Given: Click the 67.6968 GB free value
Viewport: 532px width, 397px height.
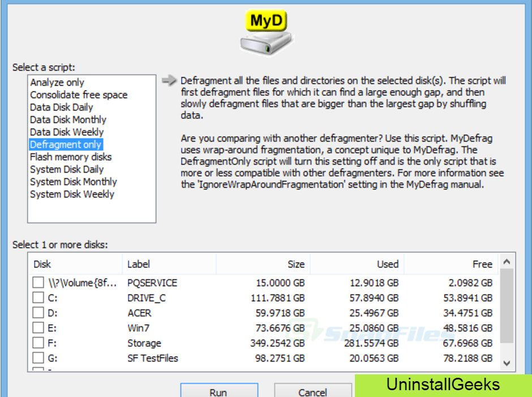Looking at the screenshot, I should pyautogui.click(x=468, y=343).
